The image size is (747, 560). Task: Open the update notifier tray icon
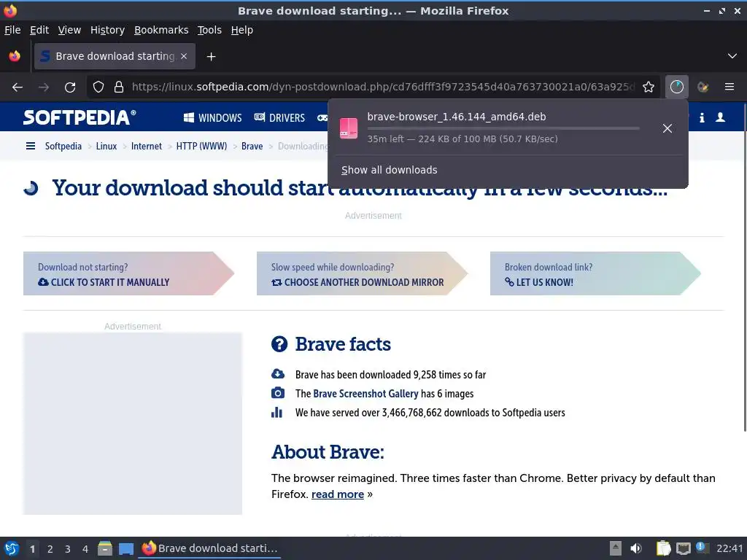702,547
